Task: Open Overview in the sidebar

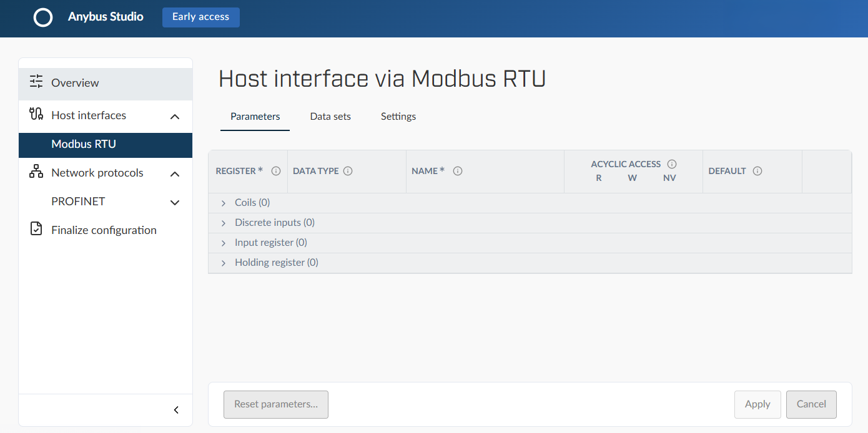Action: tap(106, 83)
